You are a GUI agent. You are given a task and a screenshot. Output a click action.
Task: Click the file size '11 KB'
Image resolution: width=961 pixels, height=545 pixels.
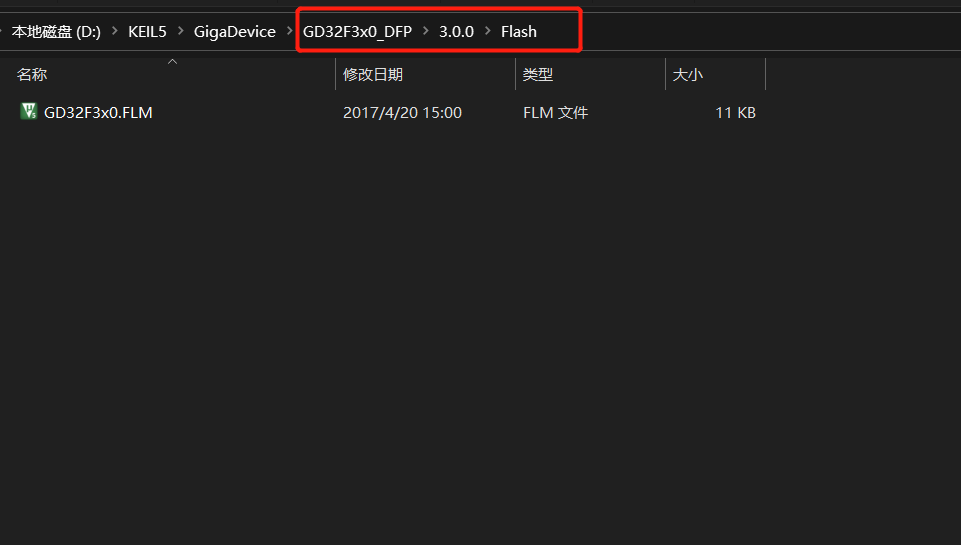(x=735, y=113)
